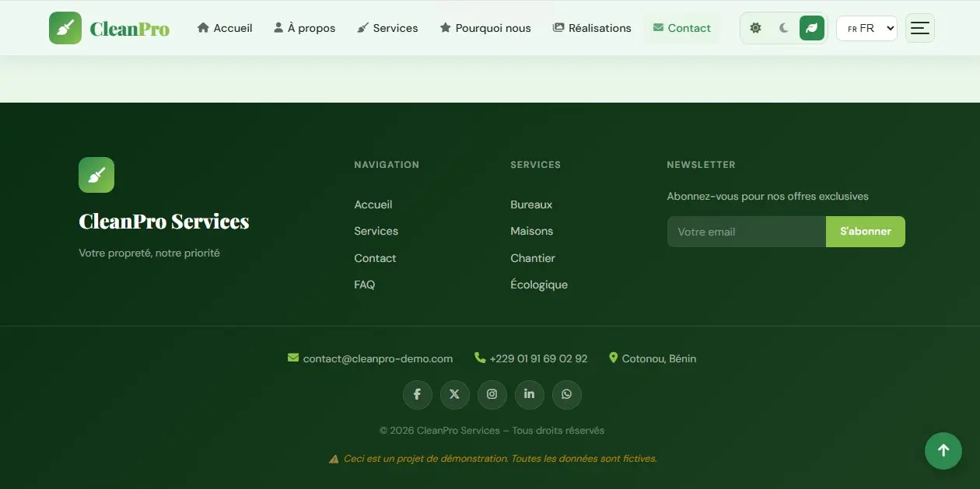Image resolution: width=980 pixels, height=489 pixels.
Task: Click the LinkedIn social icon
Action: coord(529,394)
